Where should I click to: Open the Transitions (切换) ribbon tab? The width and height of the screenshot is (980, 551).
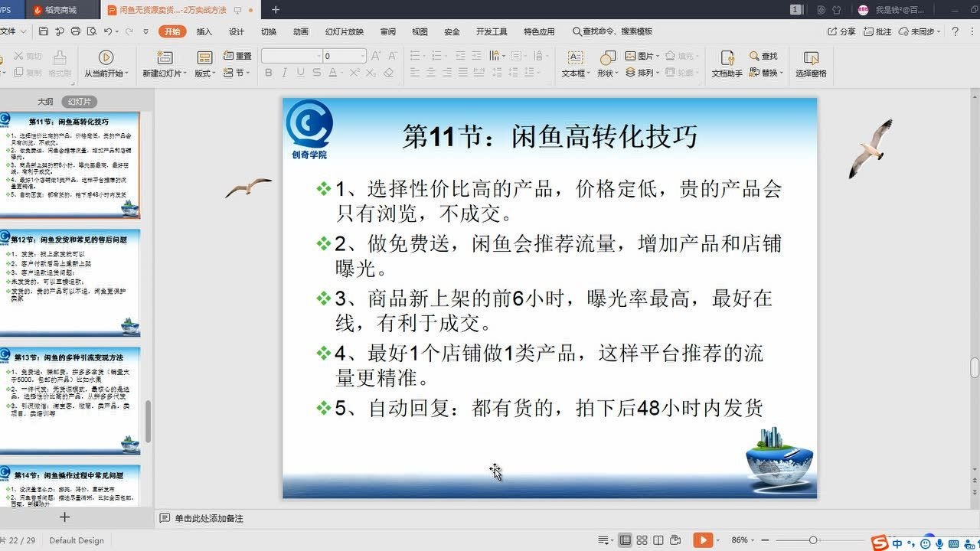coord(269,31)
